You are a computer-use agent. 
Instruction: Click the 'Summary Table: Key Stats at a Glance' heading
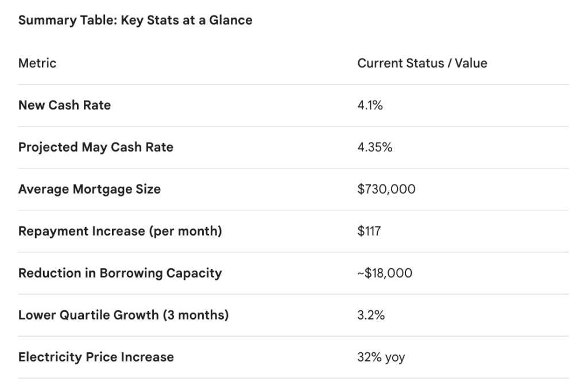(135, 21)
